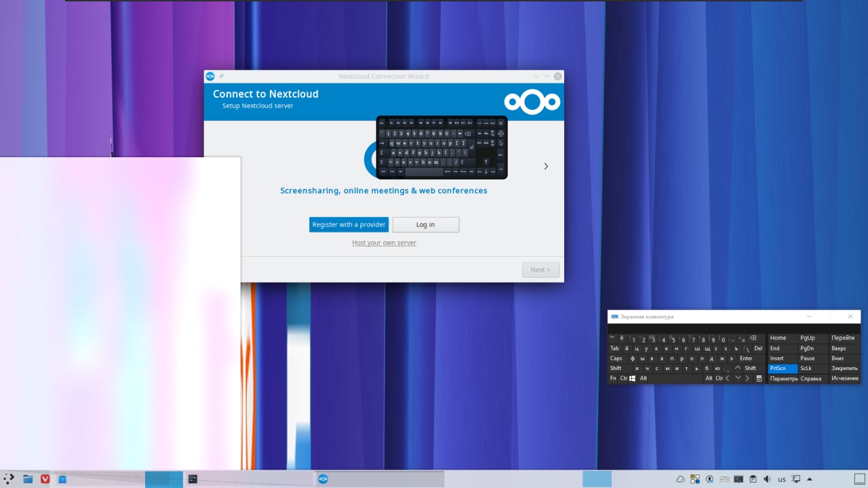
Task: Switch the us keyboard layout indicator
Action: pyautogui.click(x=782, y=480)
